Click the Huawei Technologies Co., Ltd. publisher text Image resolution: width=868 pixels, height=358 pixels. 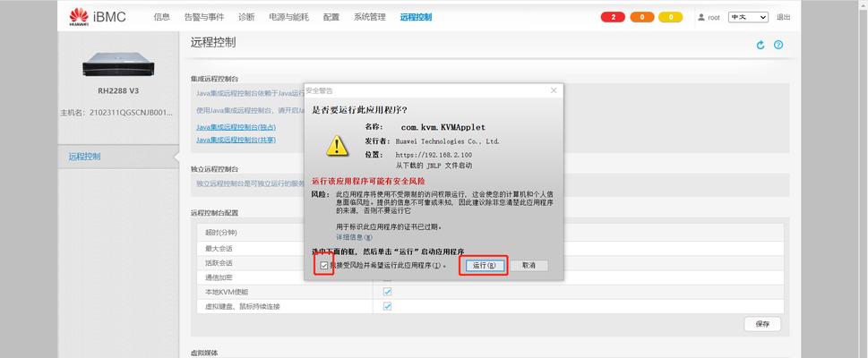click(447, 141)
